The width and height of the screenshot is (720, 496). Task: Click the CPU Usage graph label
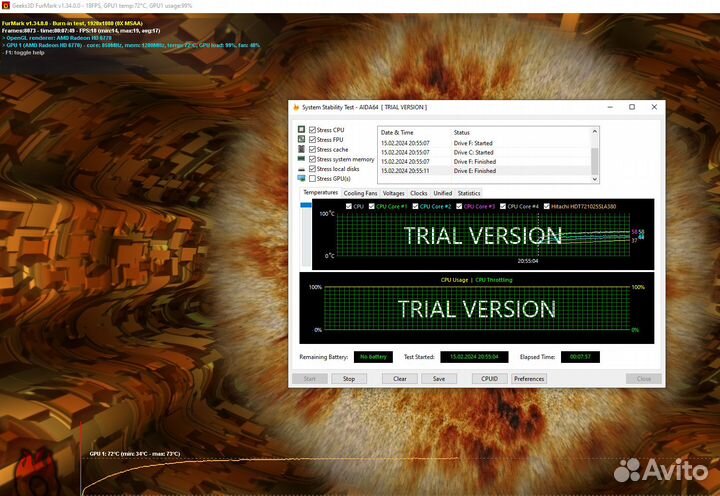click(x=454, y=280)
